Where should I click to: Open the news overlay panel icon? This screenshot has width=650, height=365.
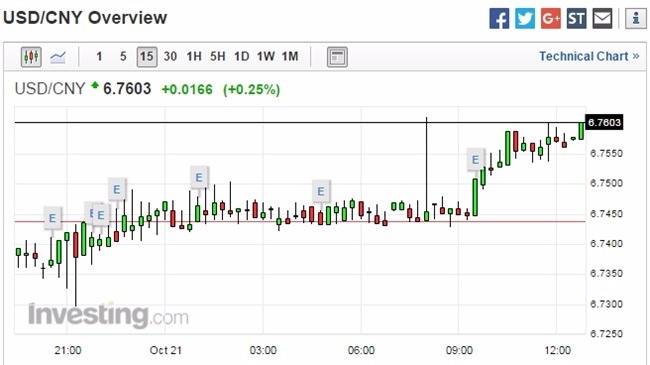[337, 57]
